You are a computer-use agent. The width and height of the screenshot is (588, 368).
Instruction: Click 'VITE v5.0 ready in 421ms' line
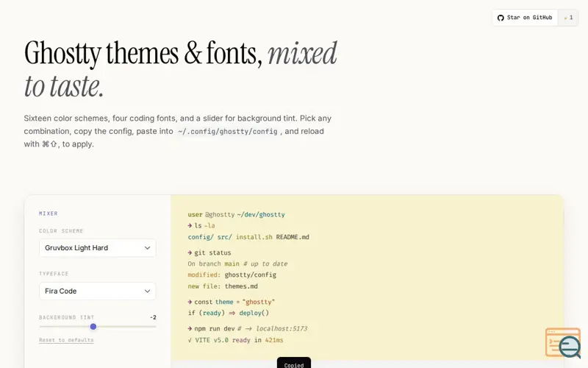click(235, 340)
